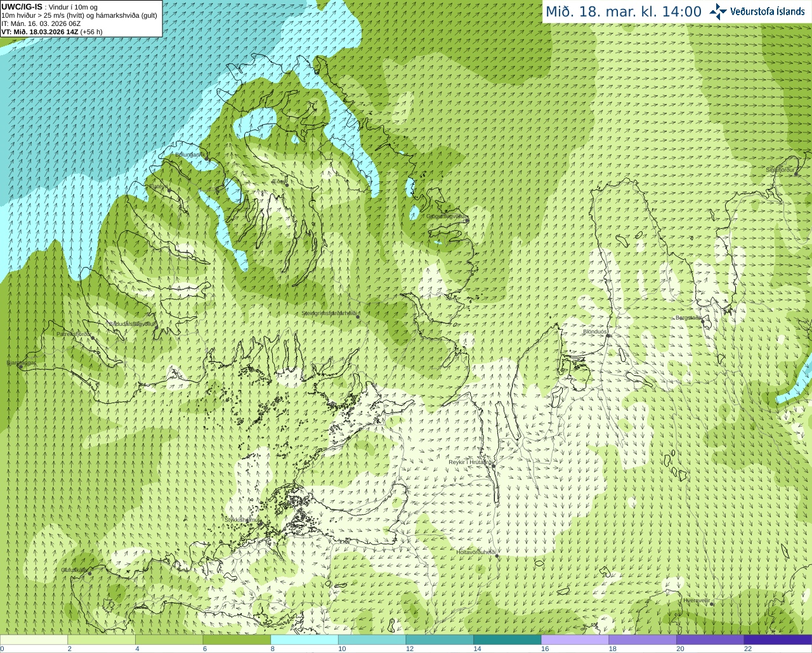Viewport: 812px width, 653px height.
Task: Click the Bolungarvík station marker
Action: pyautogui.click(x=206, y=157)
